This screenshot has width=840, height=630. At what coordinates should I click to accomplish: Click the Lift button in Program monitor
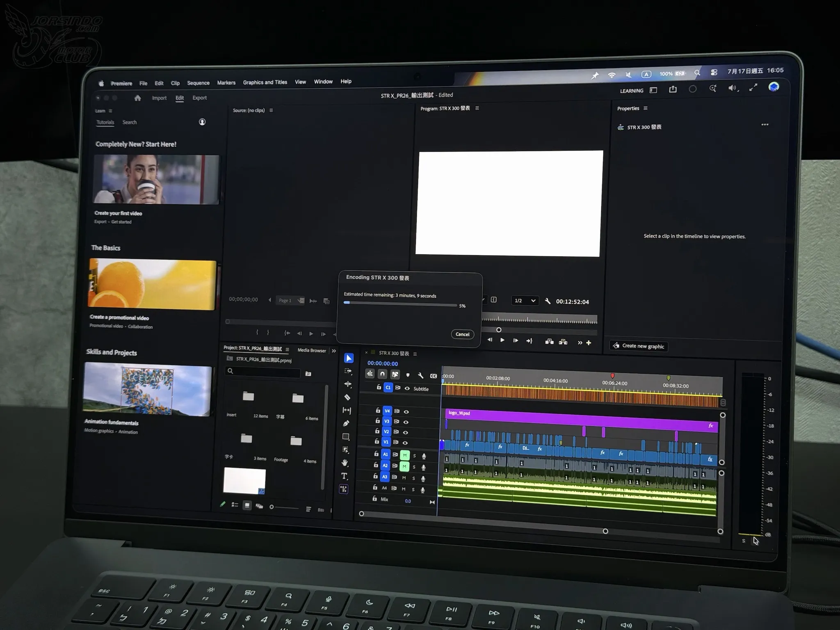click(549, 342)
